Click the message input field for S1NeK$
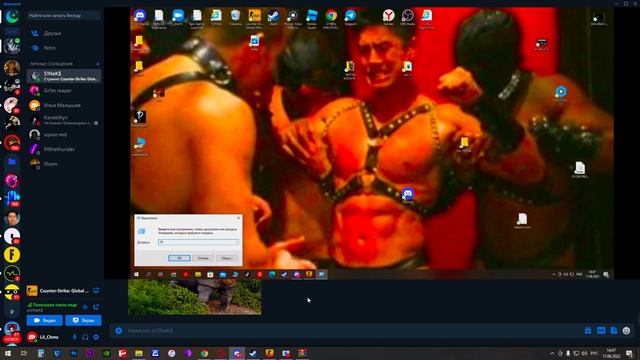 coord(351,331)
